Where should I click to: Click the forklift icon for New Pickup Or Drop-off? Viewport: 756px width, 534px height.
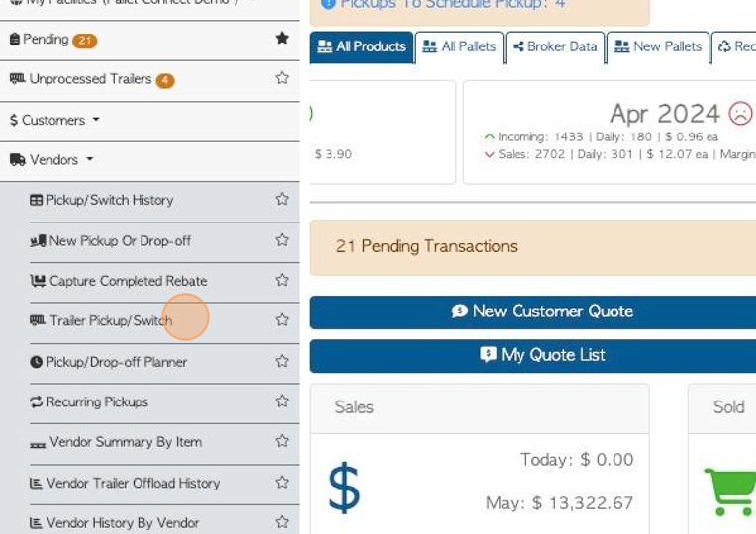[x=38, y=240]
